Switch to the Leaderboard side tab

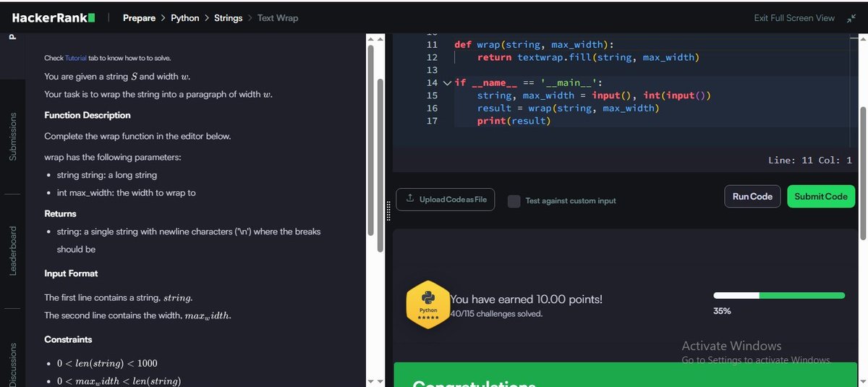point(12,250)
